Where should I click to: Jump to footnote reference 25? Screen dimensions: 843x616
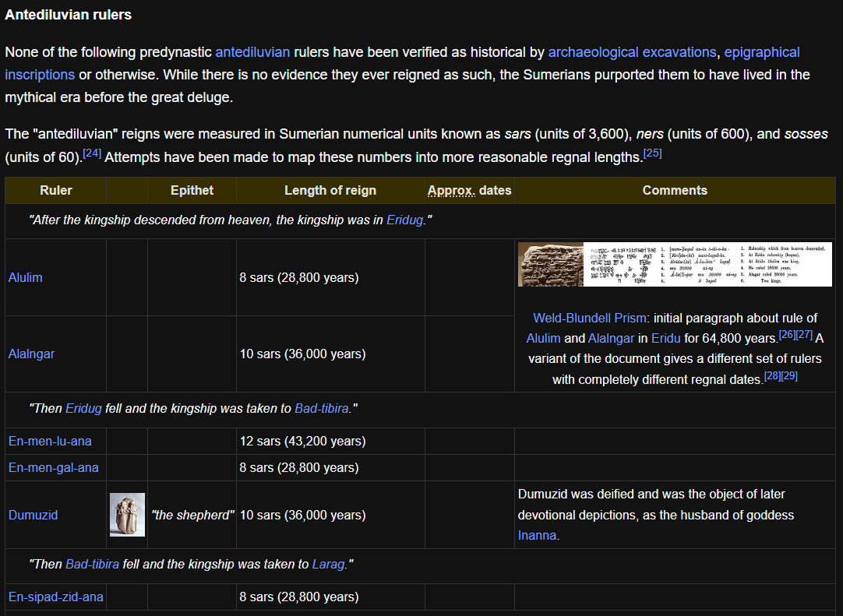652,153
